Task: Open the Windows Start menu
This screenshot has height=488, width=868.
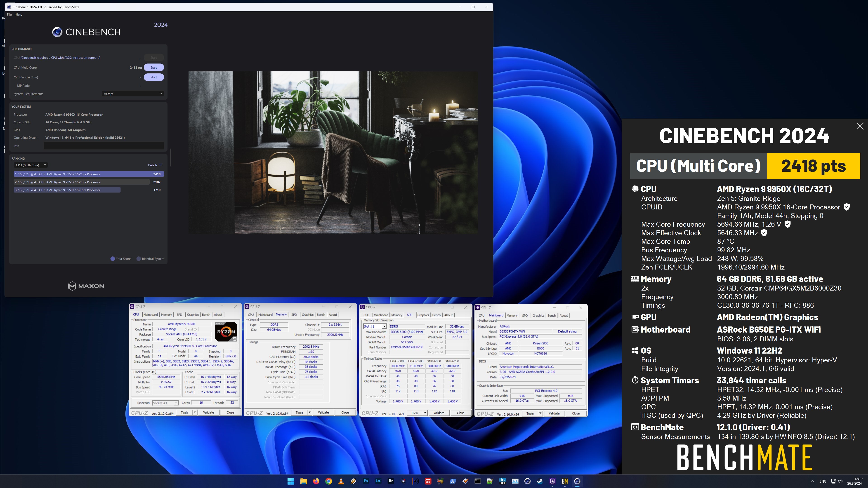Action: coord(290,481)
